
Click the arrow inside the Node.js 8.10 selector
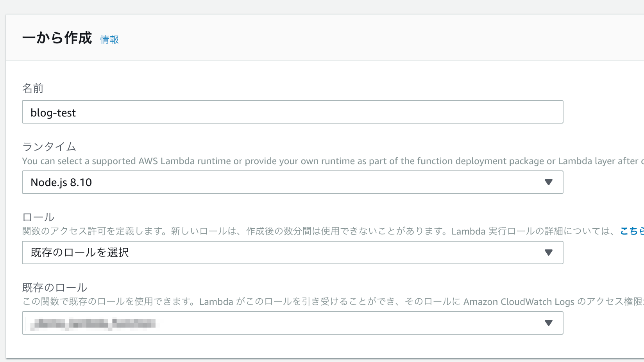(549, 182)
